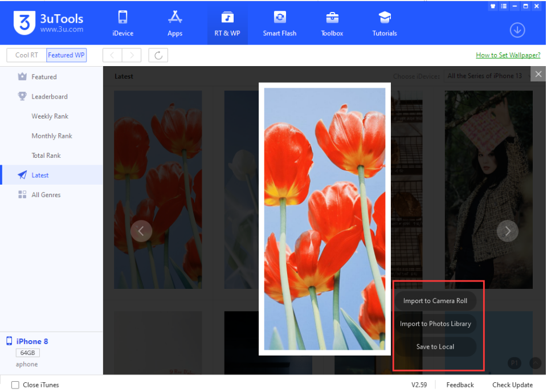This screenshot has height=392, width=547.
Task: Expand the Choose iDevice dropdown
Action: pos(487,76)
